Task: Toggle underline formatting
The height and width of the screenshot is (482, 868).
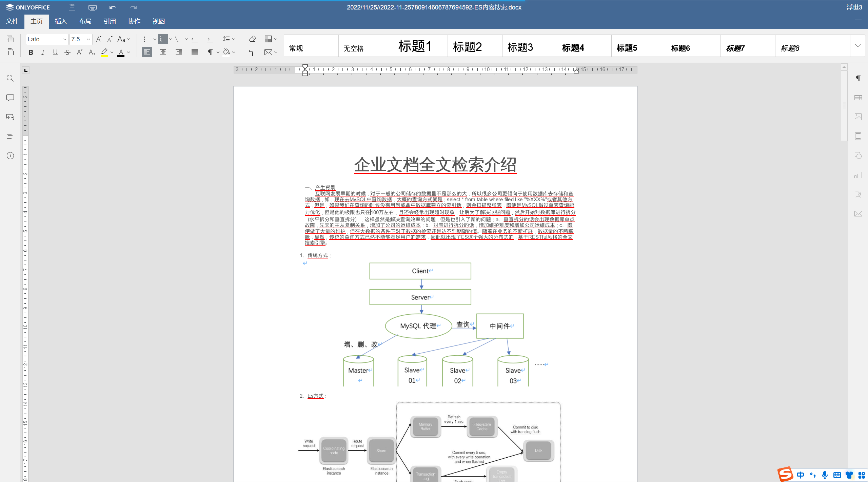Action: [55, 52]
